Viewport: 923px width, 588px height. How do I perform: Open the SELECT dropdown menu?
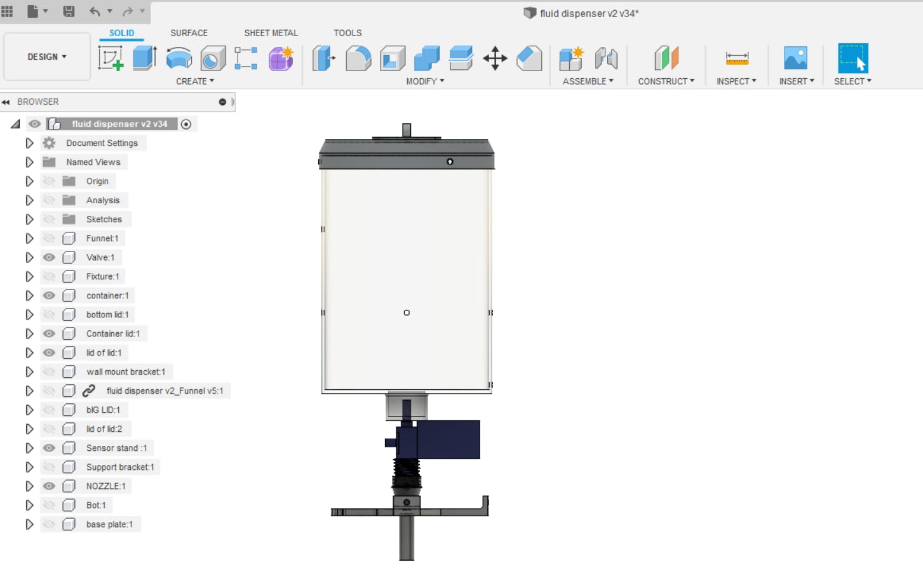click(852, 81)
